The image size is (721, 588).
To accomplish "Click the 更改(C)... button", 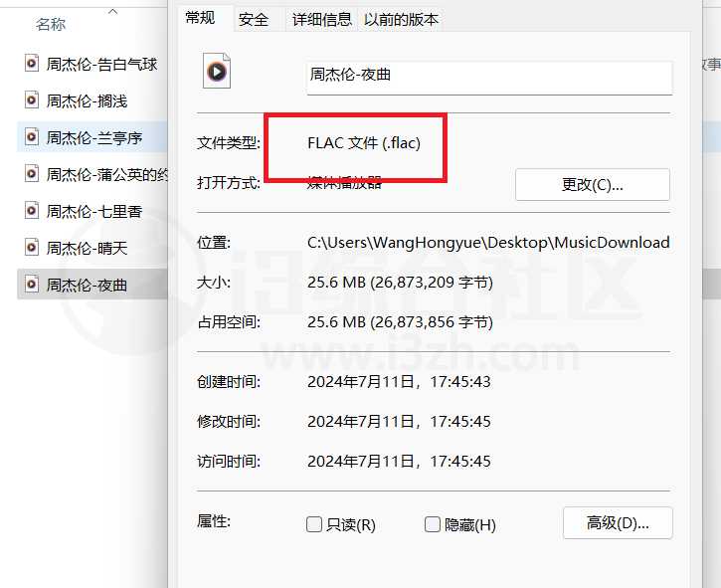I will [593, 184].
